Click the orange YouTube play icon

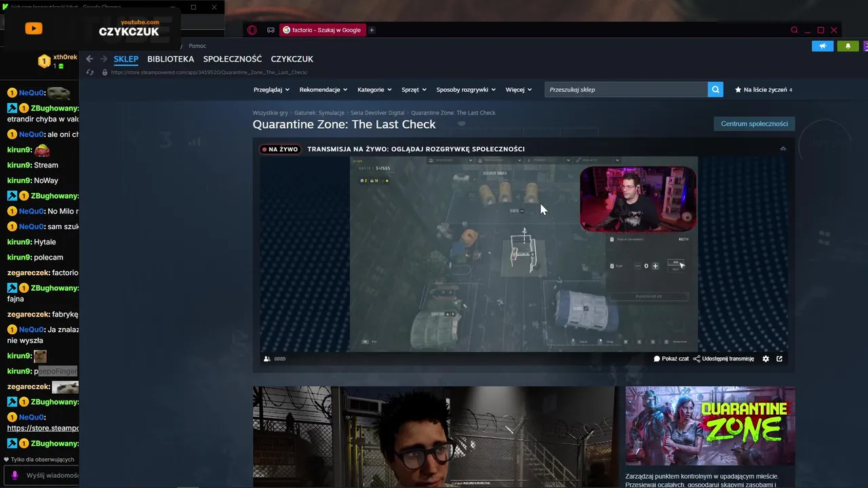(x=33, y=28)
